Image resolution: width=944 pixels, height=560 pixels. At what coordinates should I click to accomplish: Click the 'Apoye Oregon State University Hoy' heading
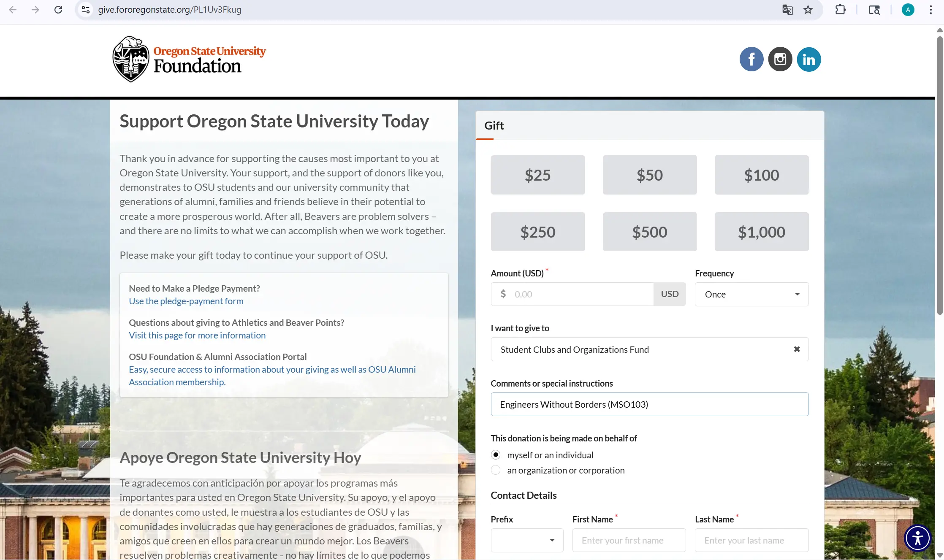pyautogui.click(x=240, y=457)
